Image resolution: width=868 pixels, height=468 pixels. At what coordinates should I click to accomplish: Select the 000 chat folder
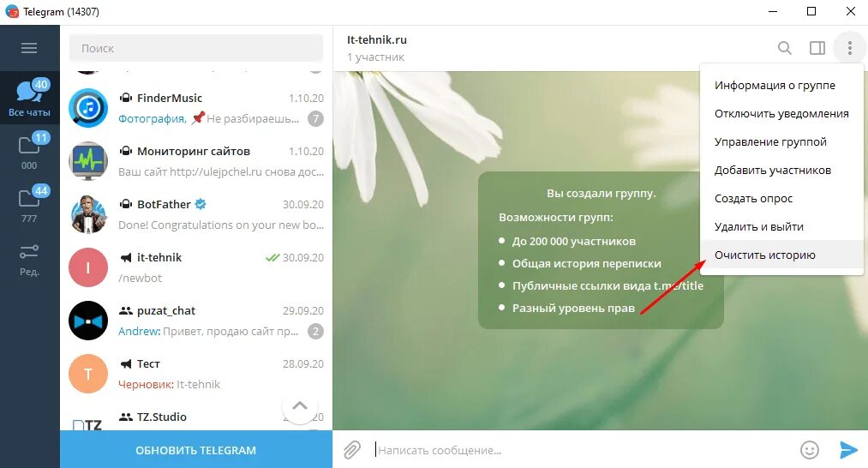(29, 151)
